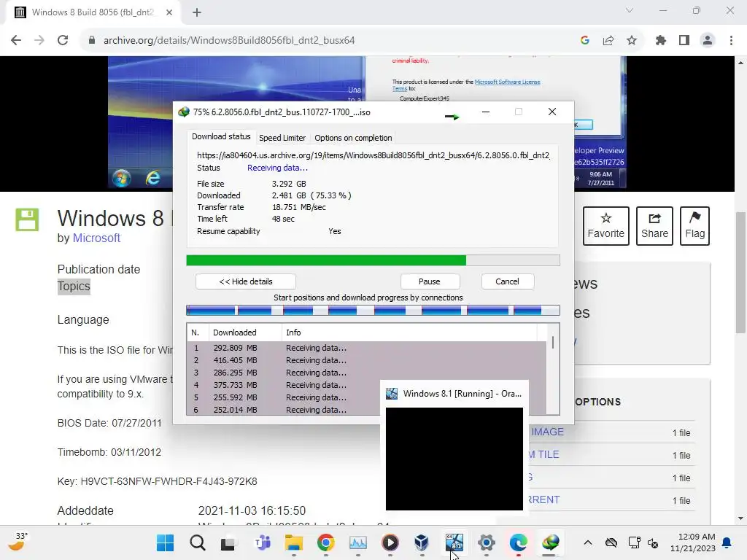Switch to Chrome on taskbar
The width and height of the screenshot is (747, 560).
click(x=326, y=542)
